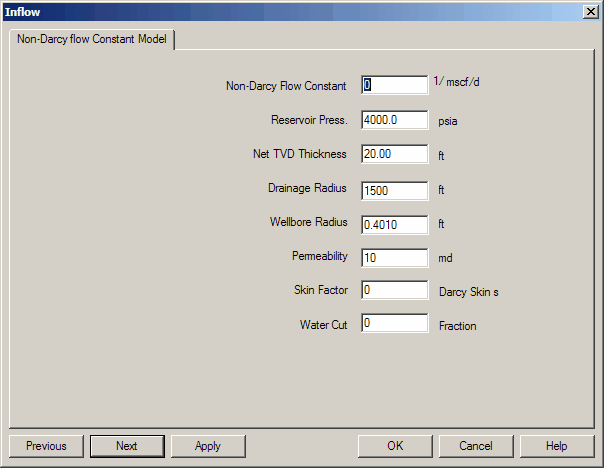This screenshot has height=468, width=604.
Task: Click the Darcy Skin s unit label
Action: coord(468,291)
